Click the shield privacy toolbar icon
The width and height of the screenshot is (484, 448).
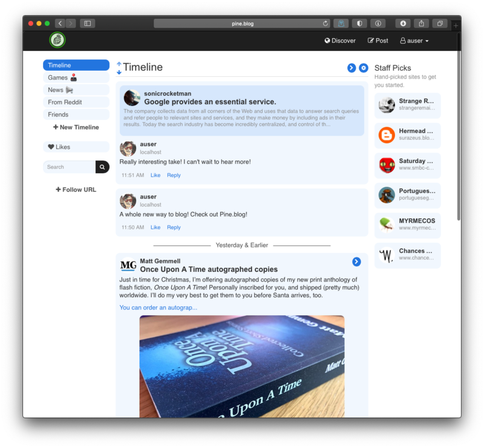pyautogui.click(x=359, y=24)
